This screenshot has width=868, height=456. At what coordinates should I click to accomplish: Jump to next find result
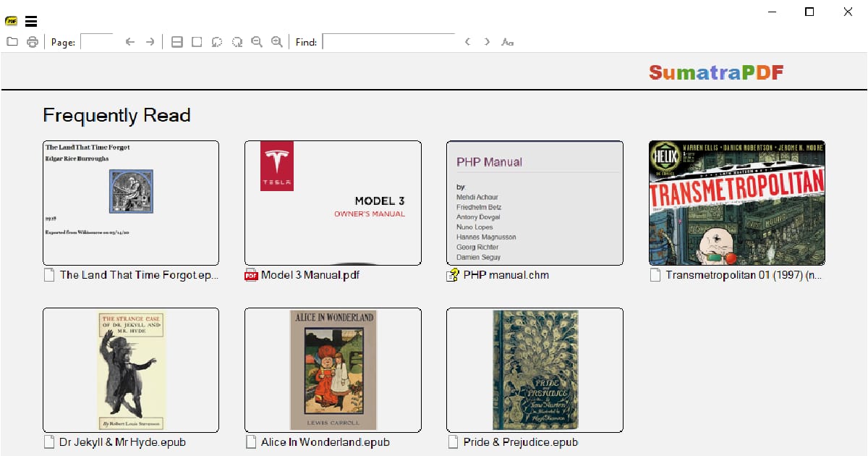click(x=487, y=42)
